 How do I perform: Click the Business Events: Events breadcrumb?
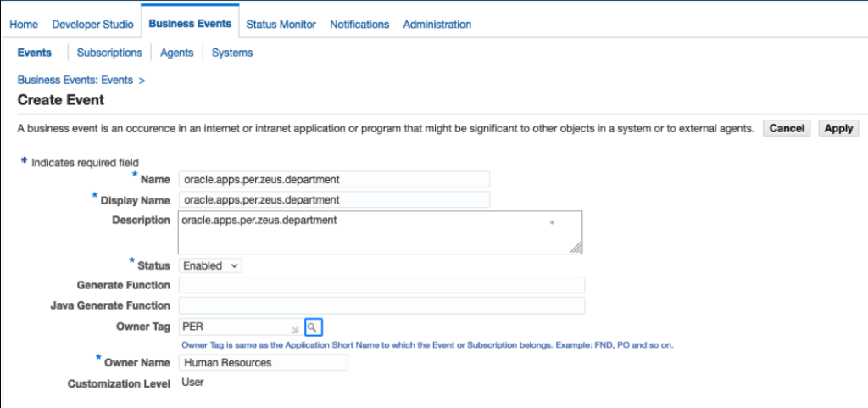point(75,80)
